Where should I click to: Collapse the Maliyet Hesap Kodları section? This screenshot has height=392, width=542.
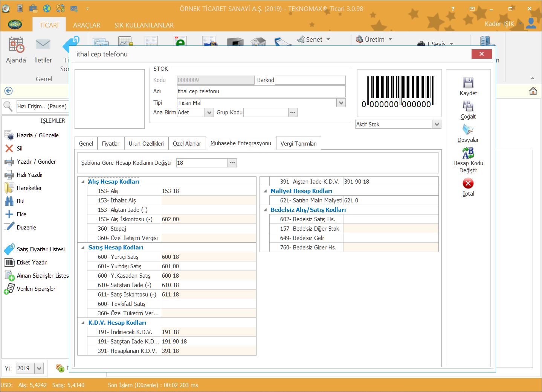coord(265,191)
